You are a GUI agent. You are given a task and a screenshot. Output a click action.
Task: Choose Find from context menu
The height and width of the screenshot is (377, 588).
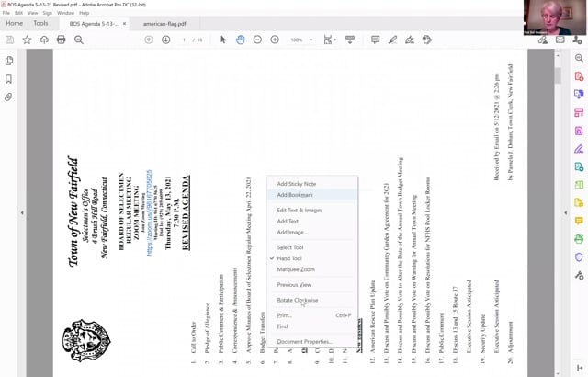click(x=312, y=326)
